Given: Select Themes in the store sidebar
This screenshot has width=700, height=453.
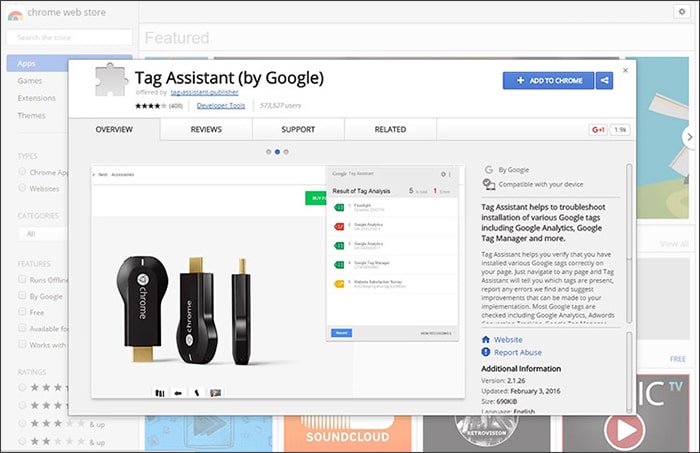Looking at the screenshot, I should [x=31, y=116].
